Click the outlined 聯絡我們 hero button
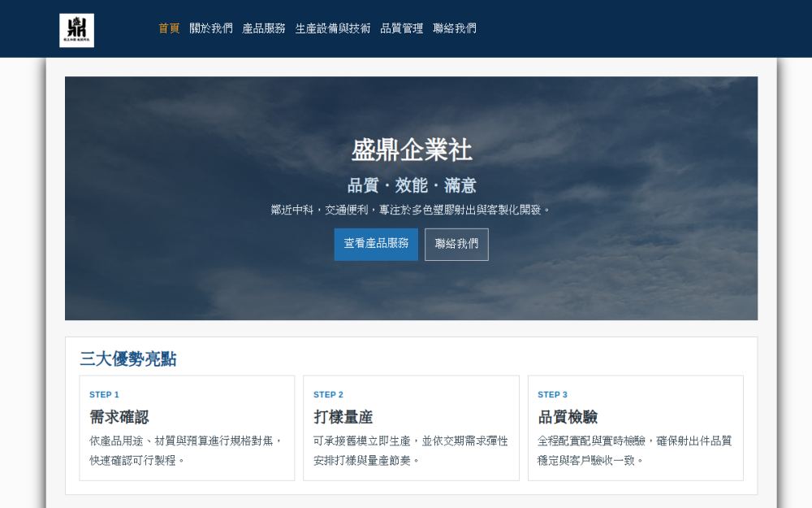Viewport: 812px width, 508px height. pos(456,244)
